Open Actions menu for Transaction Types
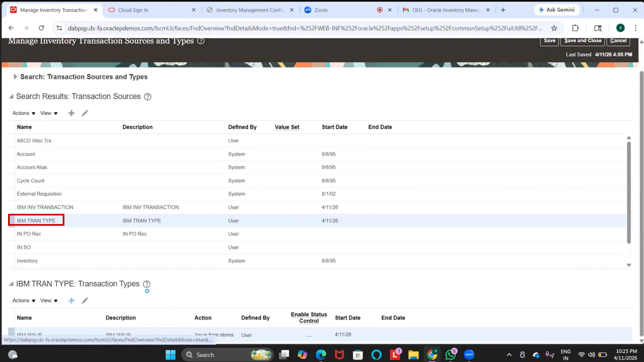Image resolution: width=644 pixels, height=362 pixels. click(24, 301)
